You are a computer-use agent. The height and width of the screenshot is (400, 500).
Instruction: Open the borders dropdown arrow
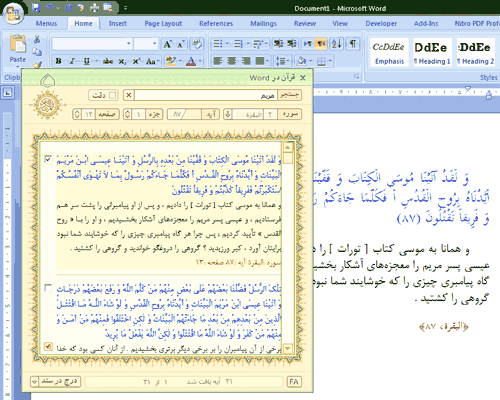point(330,61)
